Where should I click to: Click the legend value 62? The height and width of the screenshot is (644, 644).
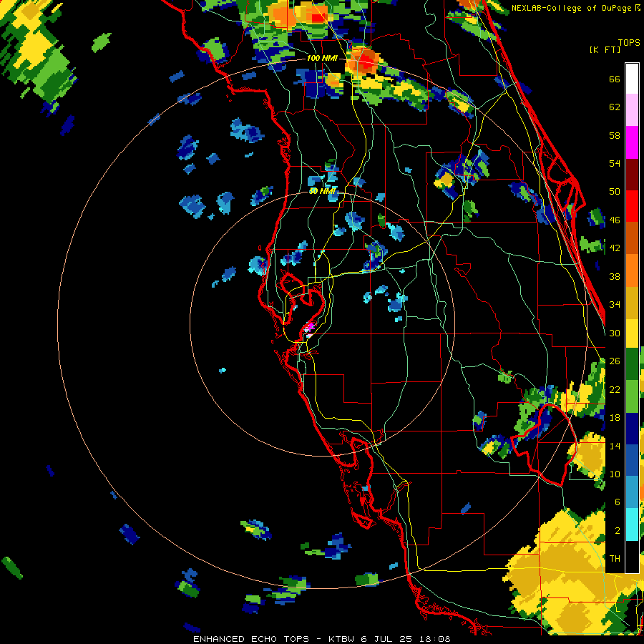[x=615, y=107]
